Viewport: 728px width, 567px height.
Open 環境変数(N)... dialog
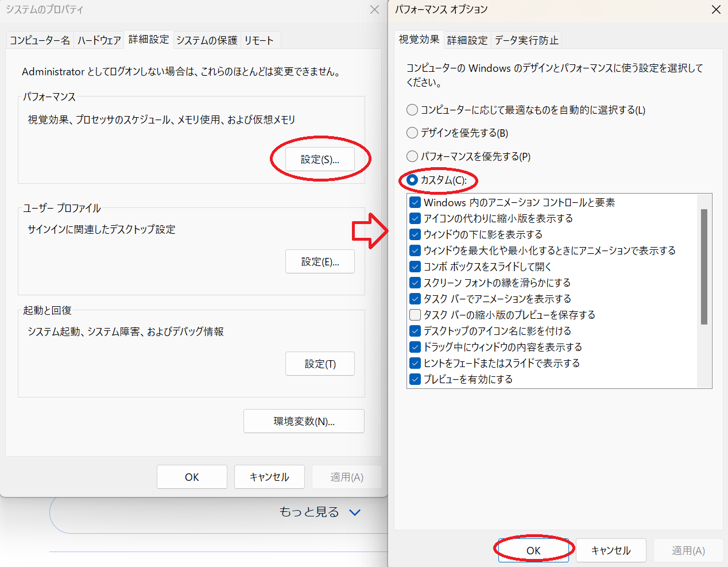tap(304, 421)
